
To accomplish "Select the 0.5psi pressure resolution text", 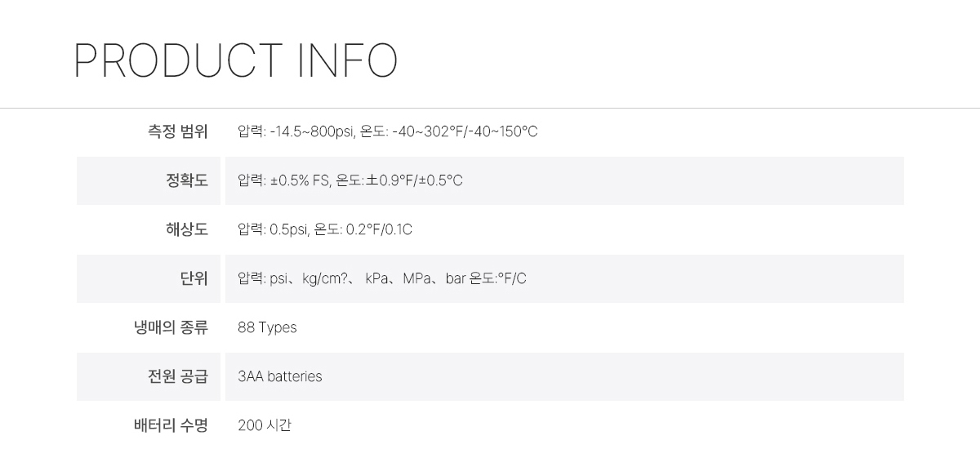I will (288, 229).
